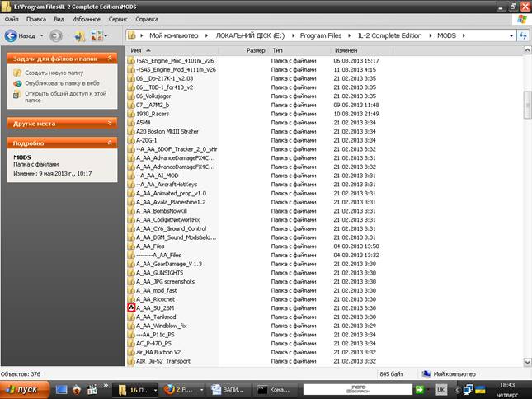Viewport: 532px width, 399px height.
Task: Click folder icon of A_AA_Ricochet
Action: tap(131, 299)
